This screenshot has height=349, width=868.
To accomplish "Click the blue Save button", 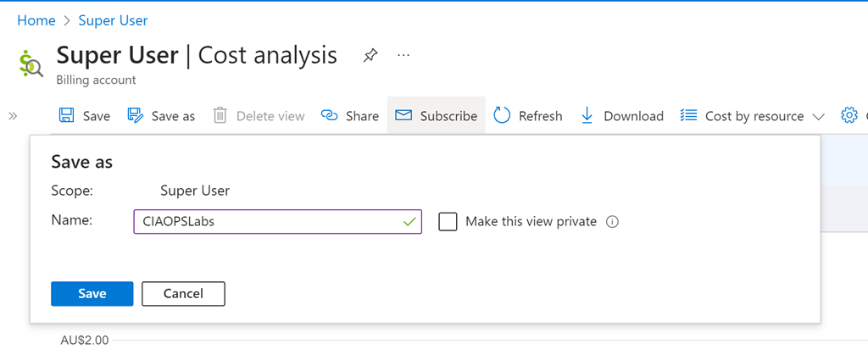I will (92, 293).
